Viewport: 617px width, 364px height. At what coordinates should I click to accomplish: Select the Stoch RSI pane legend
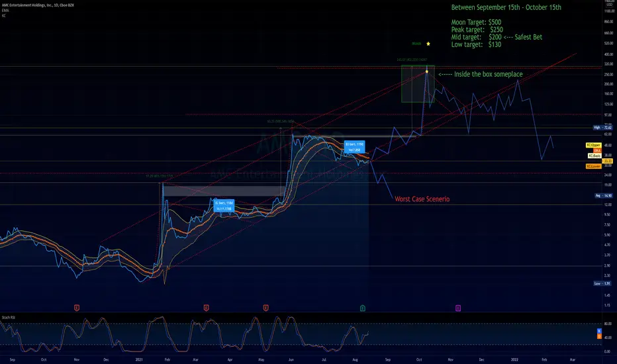point(8,317)
